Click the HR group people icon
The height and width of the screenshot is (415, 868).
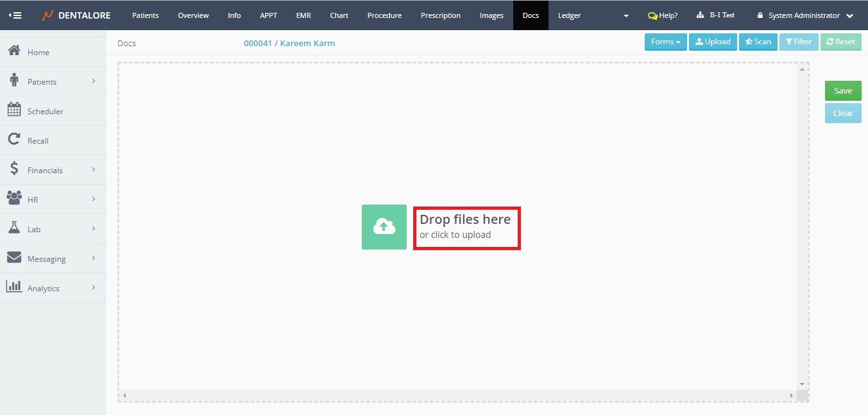point(14,199)
